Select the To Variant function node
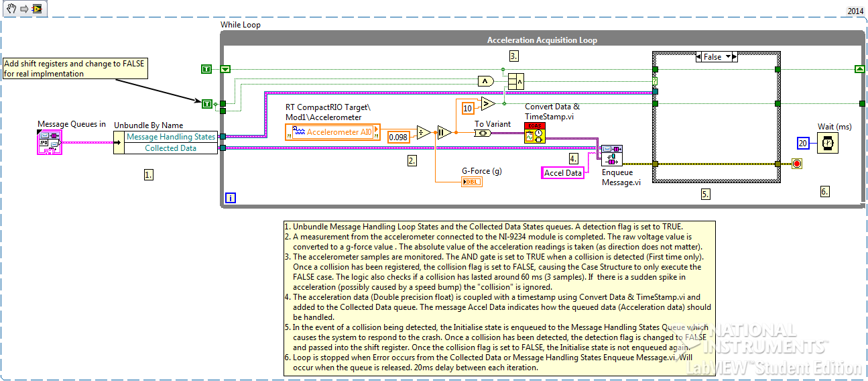Image resolution: width=868 pixels, height=381 pixels. (483, 133)
